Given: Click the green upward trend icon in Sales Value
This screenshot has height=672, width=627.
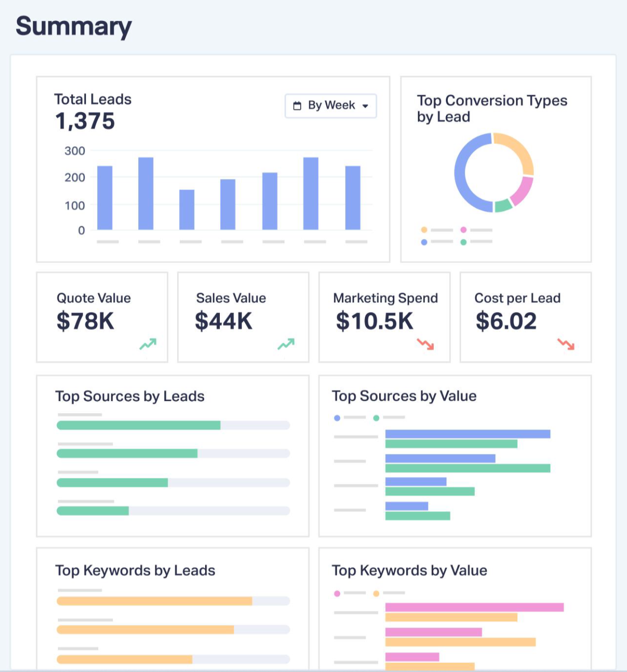Looking at the screenshot, I should point(286,345).
